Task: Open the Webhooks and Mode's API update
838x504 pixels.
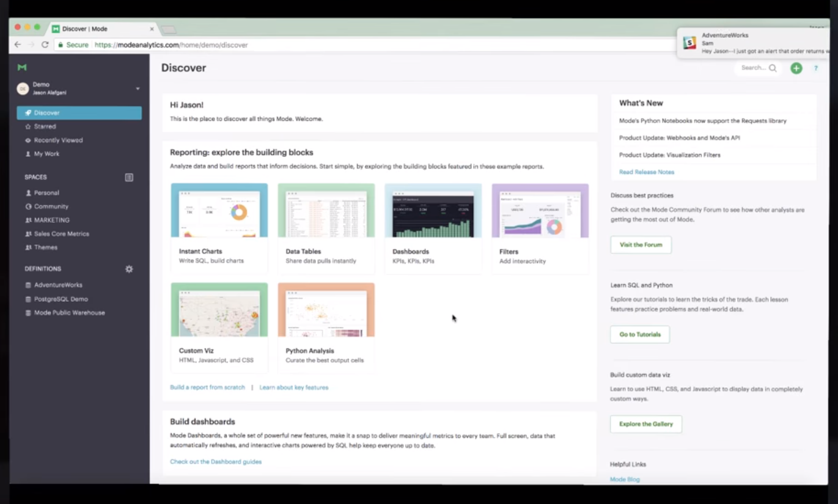Action: [680, 138]
